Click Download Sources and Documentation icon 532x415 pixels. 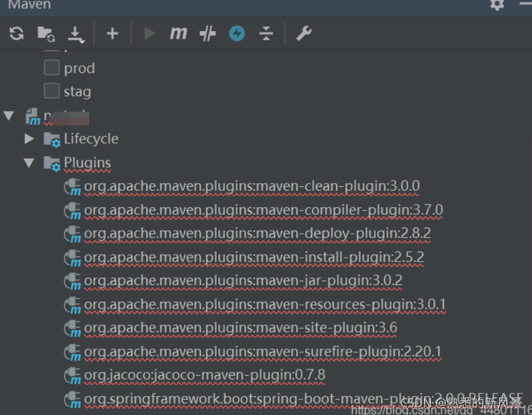pos(76,35)
